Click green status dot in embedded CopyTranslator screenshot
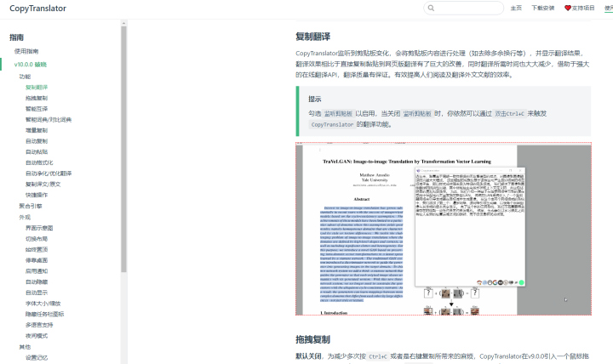This screenshot has width=613, height=364. [521, 282]
